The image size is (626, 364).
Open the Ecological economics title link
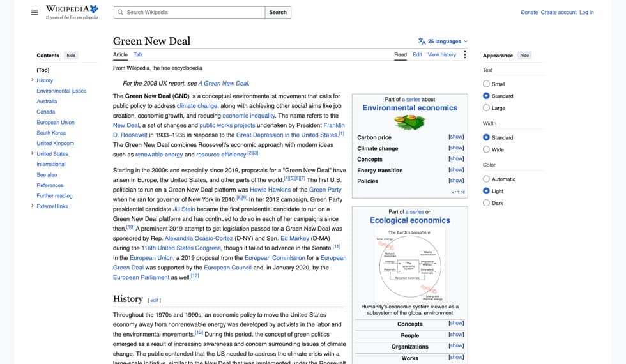click(409, 220)
